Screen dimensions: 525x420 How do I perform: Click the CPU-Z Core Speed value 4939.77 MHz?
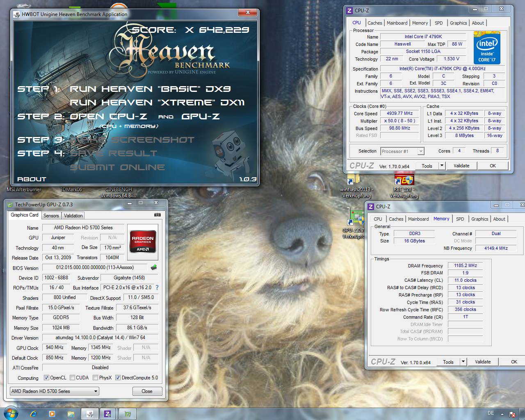click(x=399, y=114)
